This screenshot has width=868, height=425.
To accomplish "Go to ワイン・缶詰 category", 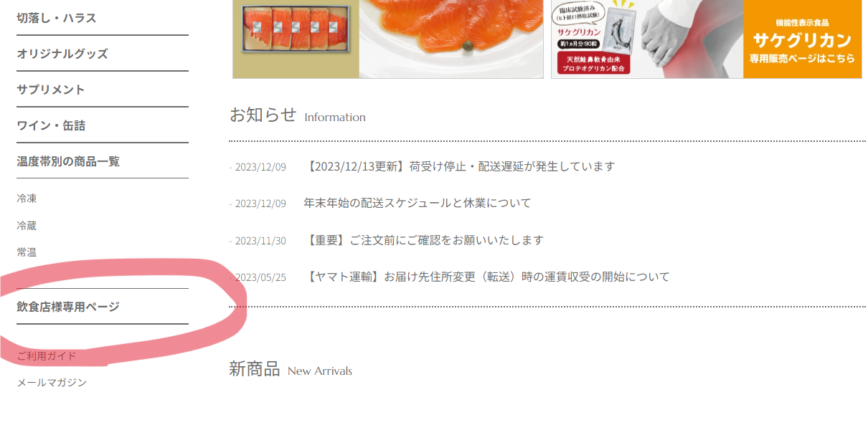I will [51, 125].
